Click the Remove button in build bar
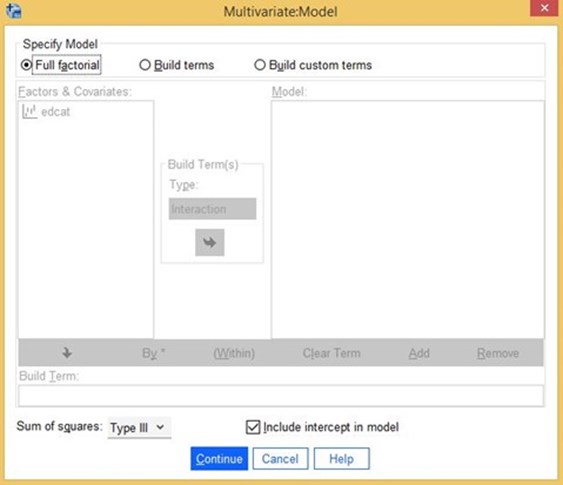 click(x=498, y=353)
